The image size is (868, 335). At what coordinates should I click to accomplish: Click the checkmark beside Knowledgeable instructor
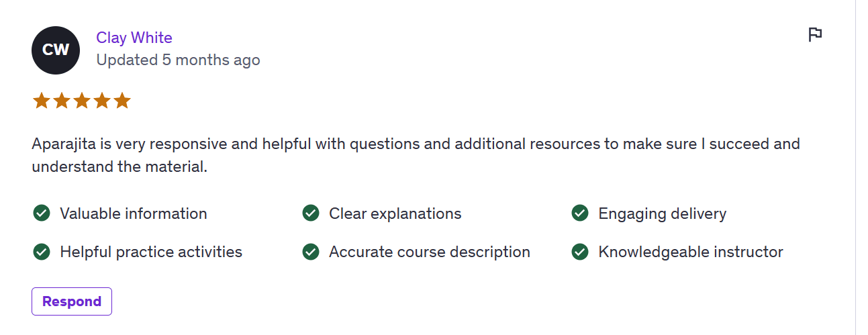(580, 252)
